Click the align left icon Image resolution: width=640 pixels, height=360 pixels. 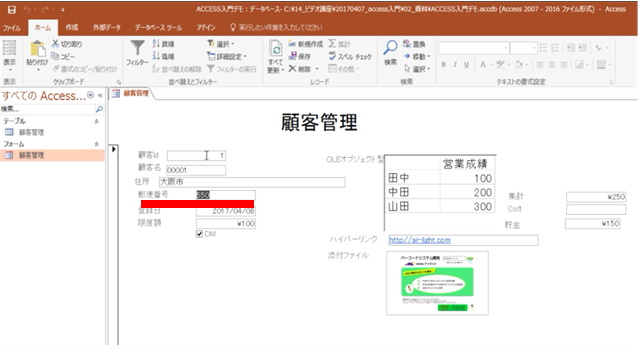click(x=540, y=64)
